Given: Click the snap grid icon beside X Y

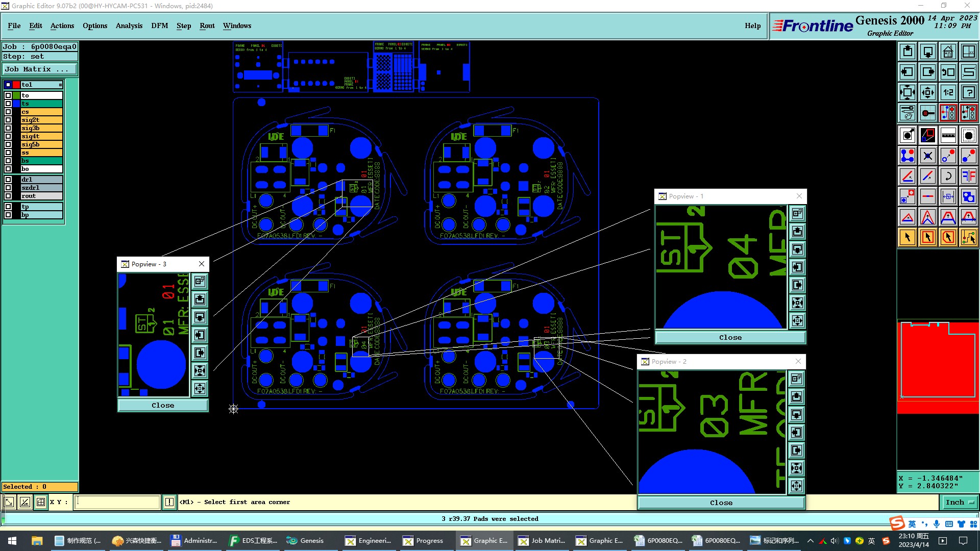Looking at the screenshot, I should (x=41, y=502).
